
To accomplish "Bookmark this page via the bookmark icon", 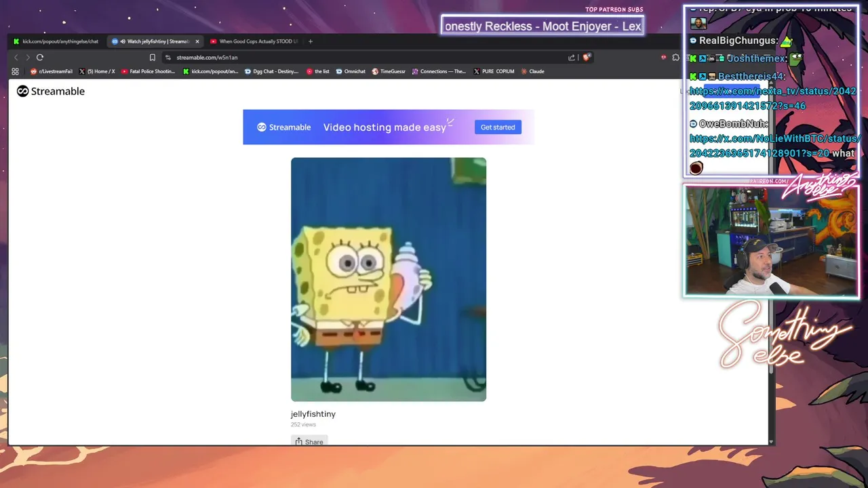I will 152,58.
